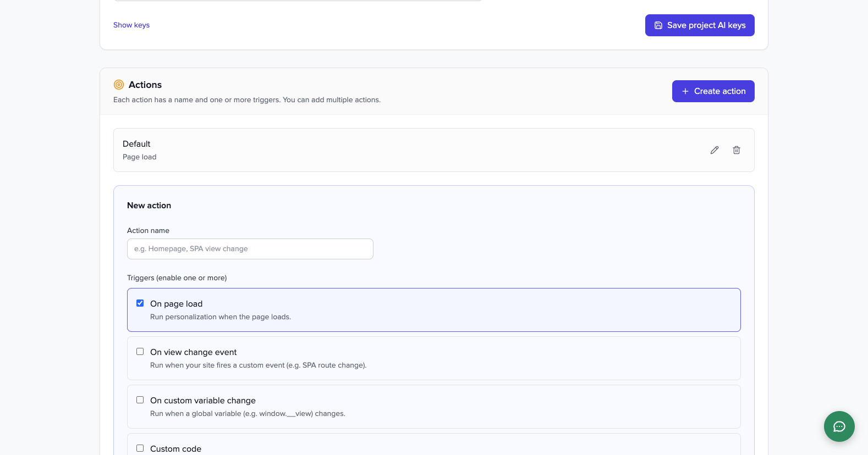The height and width of the screenshot is (455, 868).
Task: Select the Default action row
Action: tap(385, 149)
